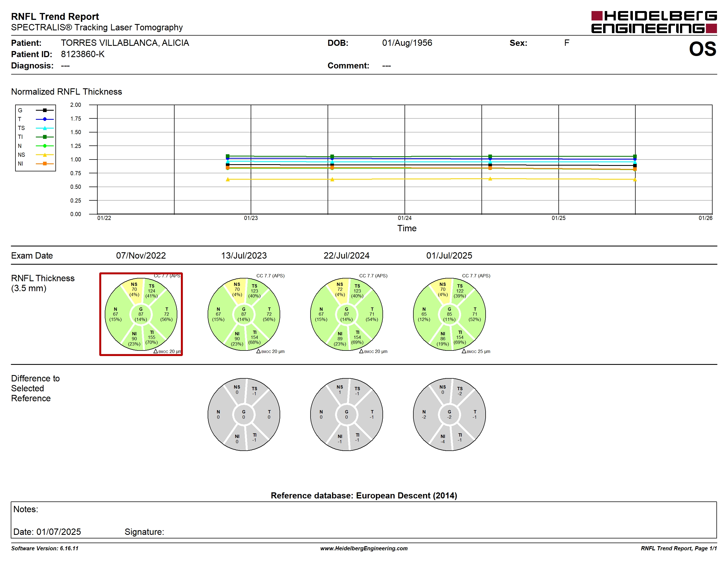Viewport: 728px width, 563px height.
Task: Select the 22/Jul/2024 RNFL thickness chart
Action: (x=346, y=314)
